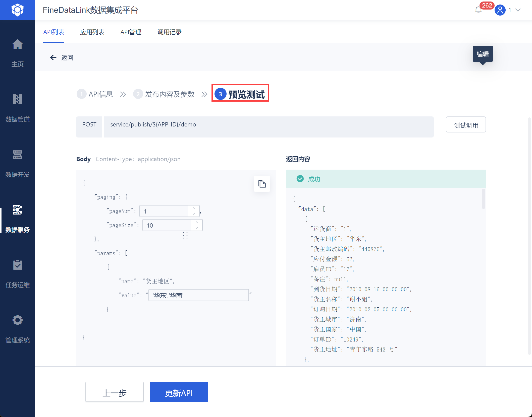This screenshot has height=417, width=532.
Task: Increase pageNum with the up stepper arrow
Action: [x=194, y=208]
